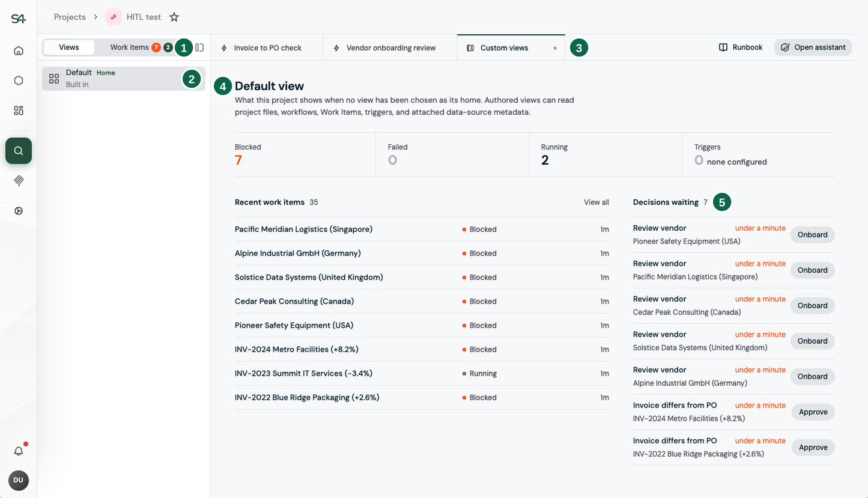Open the DU user avatar menu
The height and width of the screenshot is (498, 868).
coord(19,480)
